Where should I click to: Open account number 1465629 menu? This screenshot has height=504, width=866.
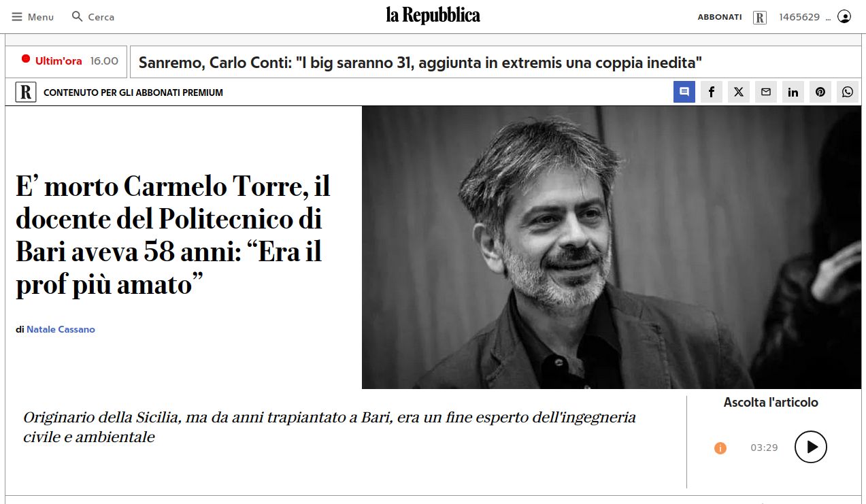[805, 17]
